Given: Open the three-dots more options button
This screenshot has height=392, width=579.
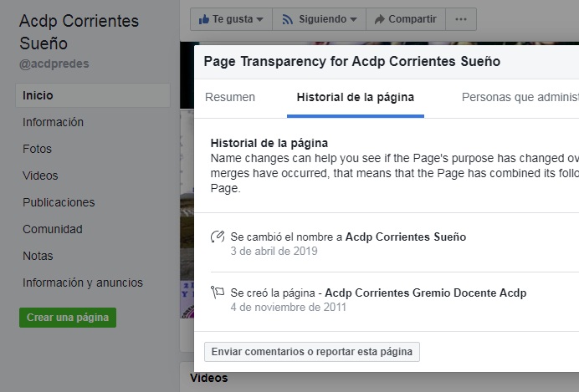Looking at the screenshot, I should pyautogui.click(x=461, y=19).
